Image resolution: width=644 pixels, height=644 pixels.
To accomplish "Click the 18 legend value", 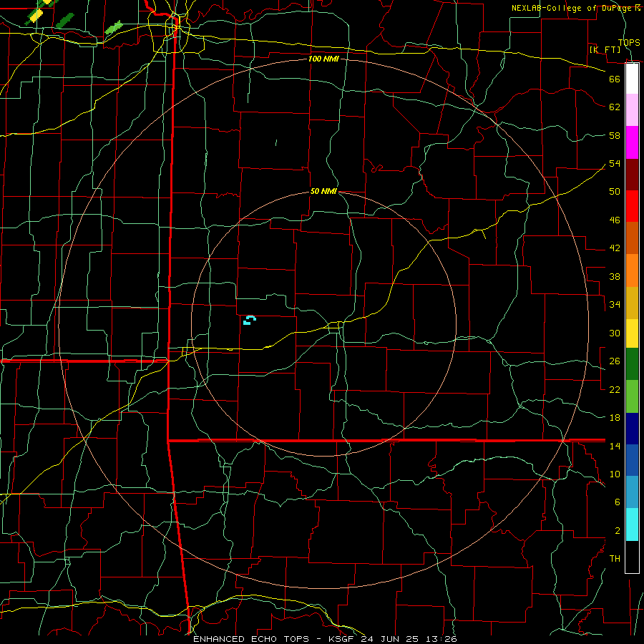I will (x=615, y=418).
